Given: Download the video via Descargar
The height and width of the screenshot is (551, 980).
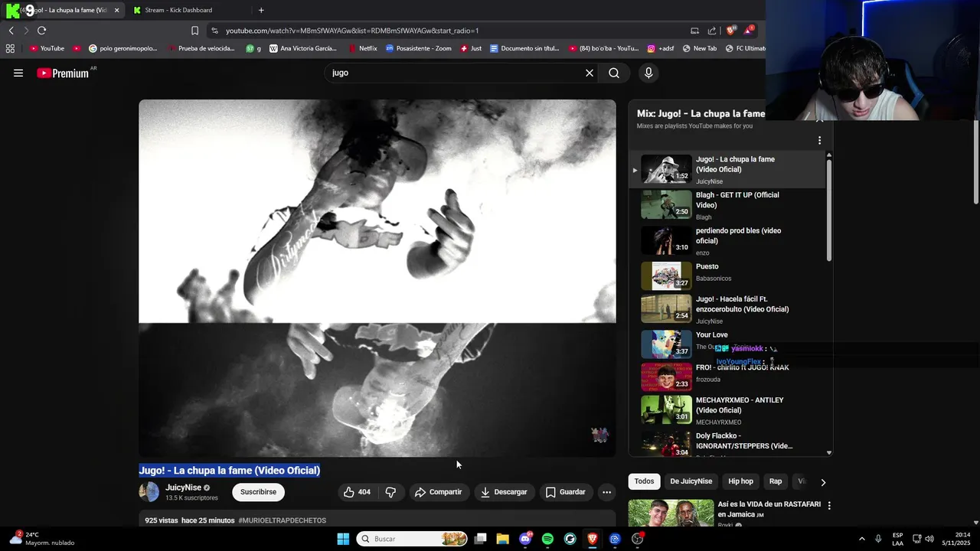Looking at the screenshot, I should coord(504,492).
